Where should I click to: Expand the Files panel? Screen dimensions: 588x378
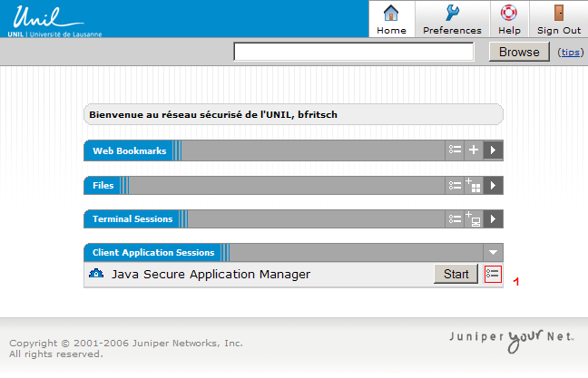pos(493,186)
